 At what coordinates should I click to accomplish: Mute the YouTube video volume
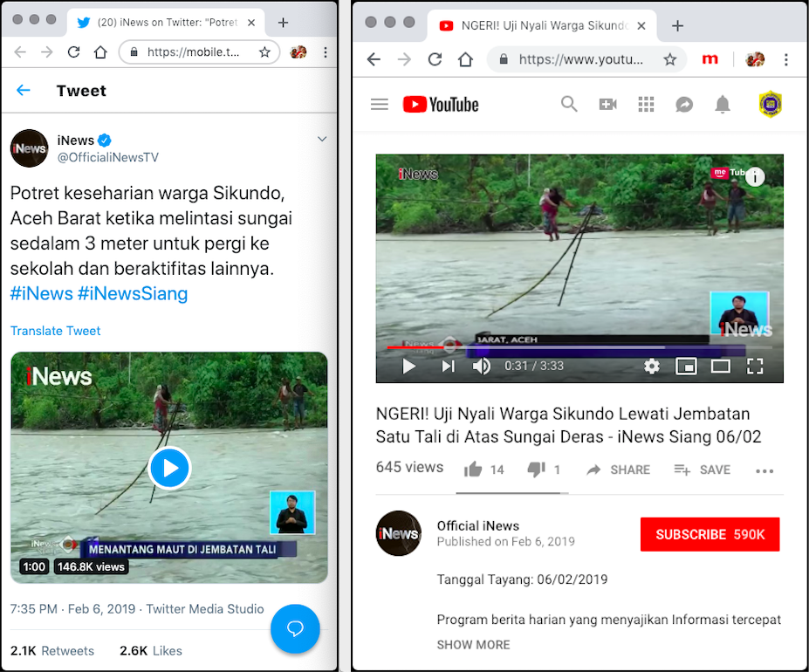(x=481, y=367)
